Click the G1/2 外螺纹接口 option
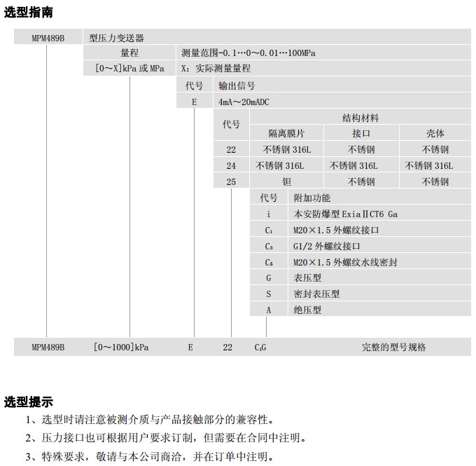Viewport: 476px width, 466px height. [x=327, y=246]
